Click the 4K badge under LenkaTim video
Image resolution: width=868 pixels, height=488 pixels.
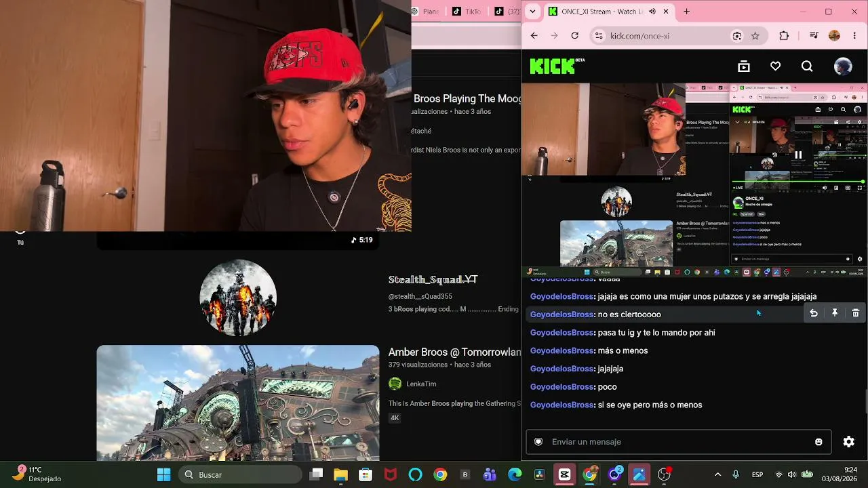point(395,418)
